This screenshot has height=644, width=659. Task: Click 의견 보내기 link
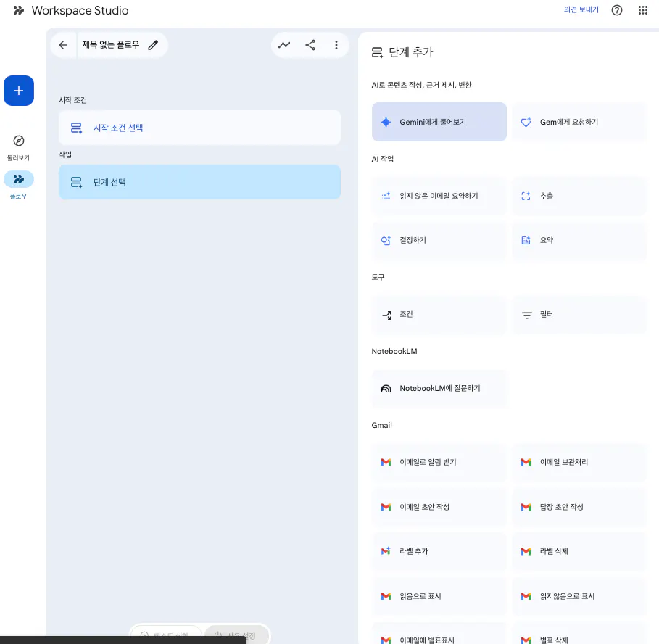click(x=581, y=9)
